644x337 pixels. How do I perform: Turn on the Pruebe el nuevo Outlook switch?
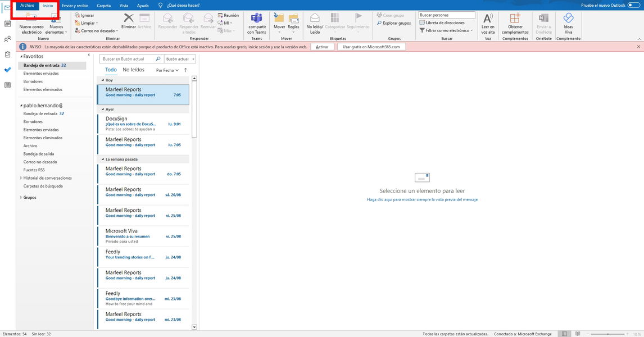click(634, 6)
